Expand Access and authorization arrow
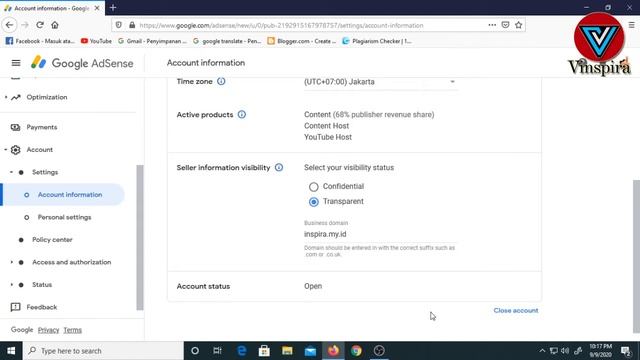The width and height of the screenshot is (640, 360). pos(11,262)
